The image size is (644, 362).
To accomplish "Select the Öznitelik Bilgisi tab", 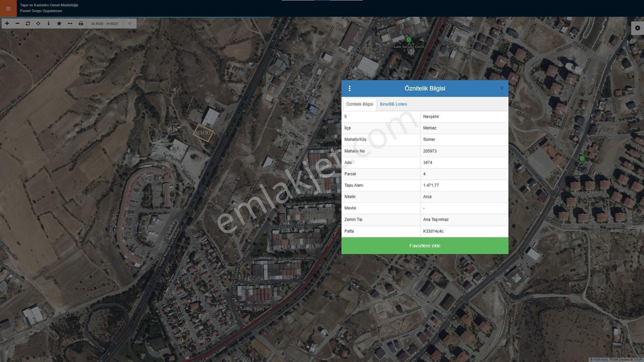I will click(x=359, y=104).
